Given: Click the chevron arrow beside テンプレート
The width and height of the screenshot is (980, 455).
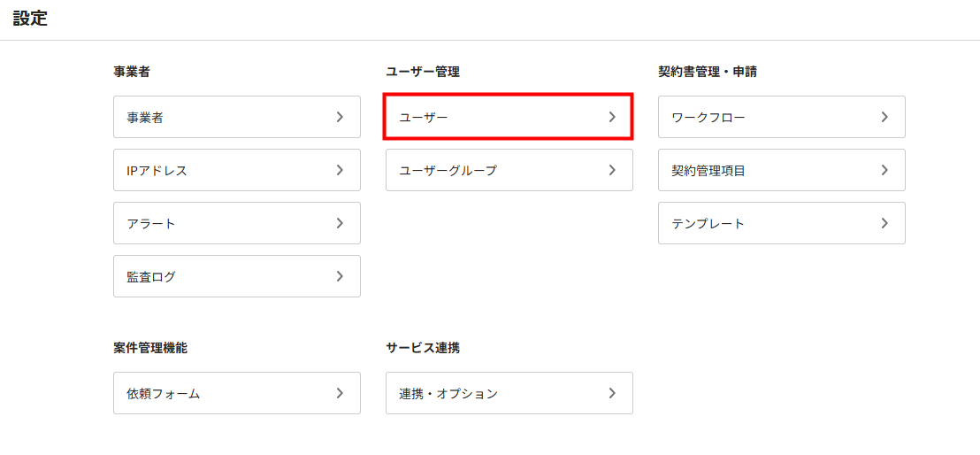Looking at the screenshot, I should pyautogui.click(x=884, y=223).
